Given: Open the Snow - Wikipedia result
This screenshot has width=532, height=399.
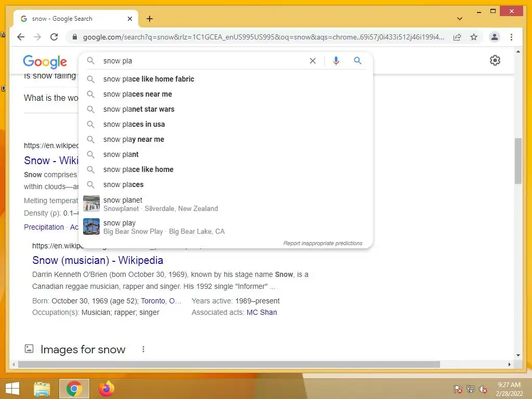Looking at the screenshot, I should [x=51, y=160].
